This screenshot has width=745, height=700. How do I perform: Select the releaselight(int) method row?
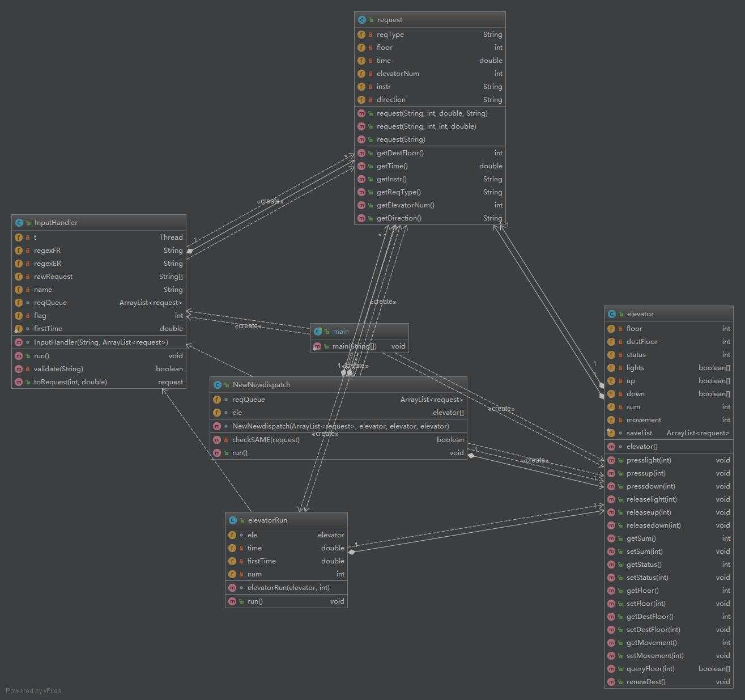[x=669, y=499]
